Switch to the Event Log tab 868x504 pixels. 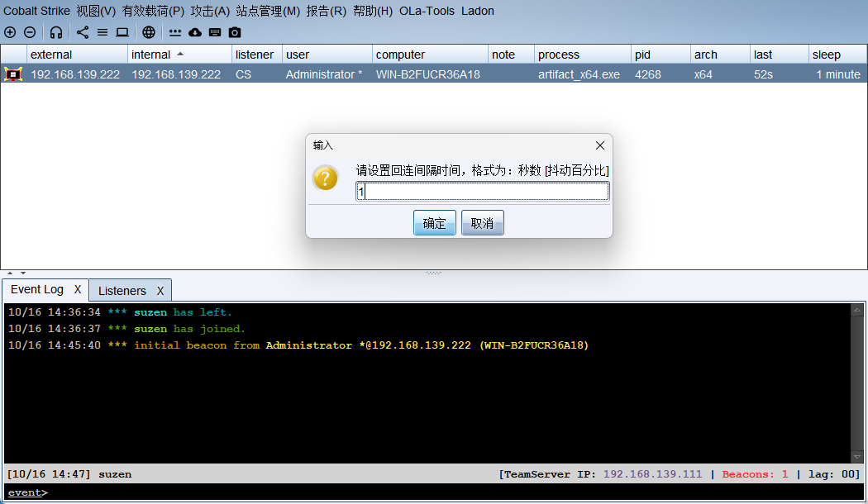coord(37,289)
